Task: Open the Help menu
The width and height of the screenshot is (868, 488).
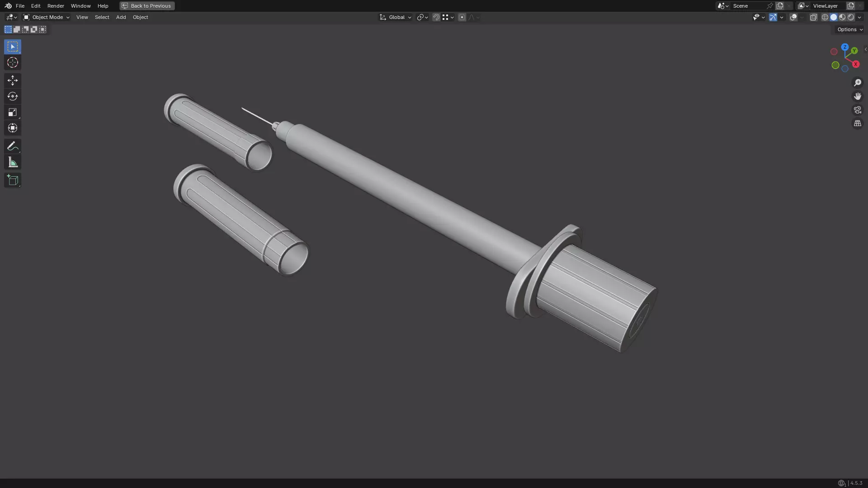Action: click(x=103, y=6)
